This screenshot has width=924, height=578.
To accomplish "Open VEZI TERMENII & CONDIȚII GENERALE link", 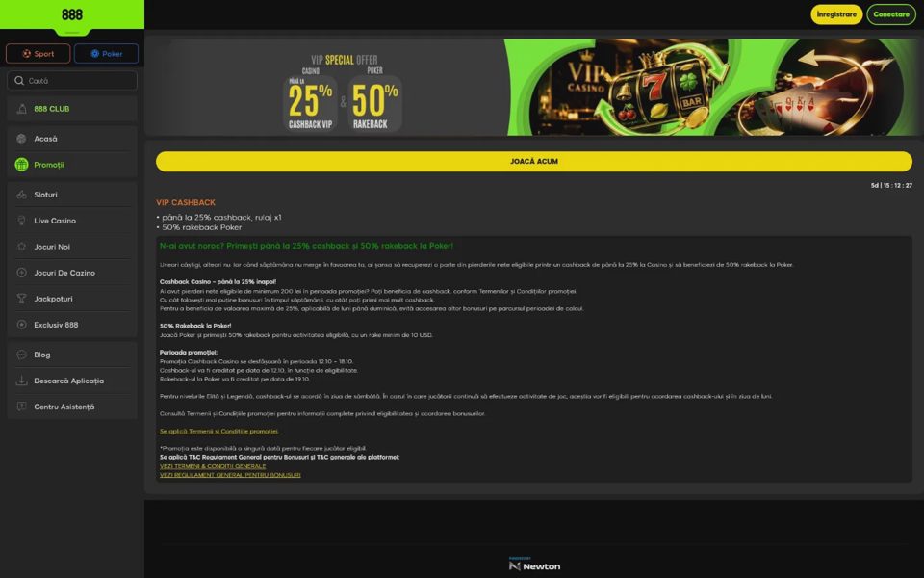I will 213,466.
